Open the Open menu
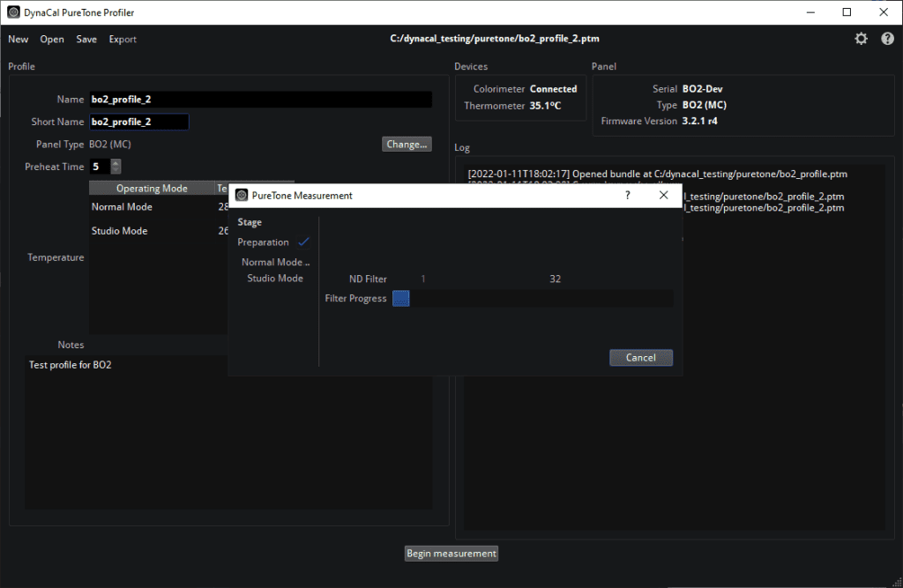This screenshot has width=903, height=588. click(52, 39)
